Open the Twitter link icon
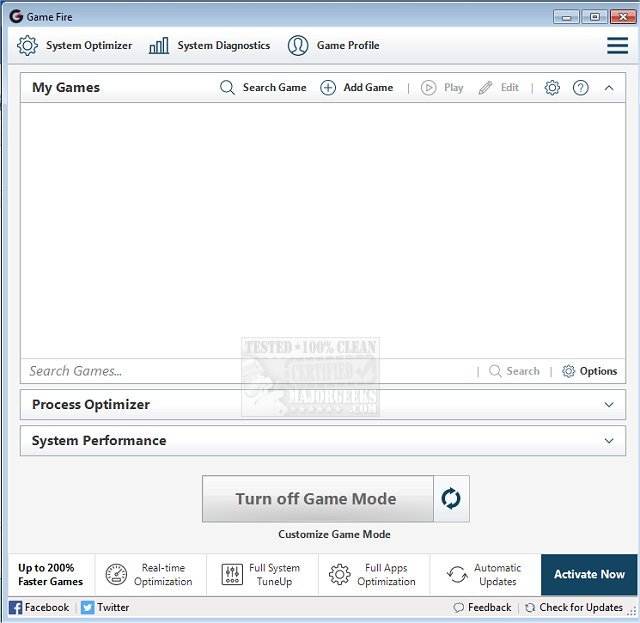Viewport: 640px width, 623px height. coord(87,607)
